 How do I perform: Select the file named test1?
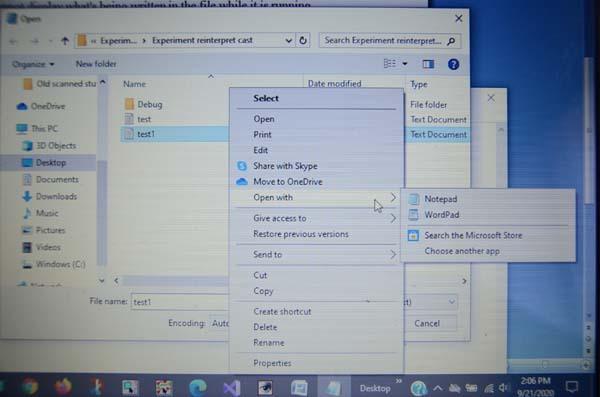pyautogui.click(x=146, y=134)
